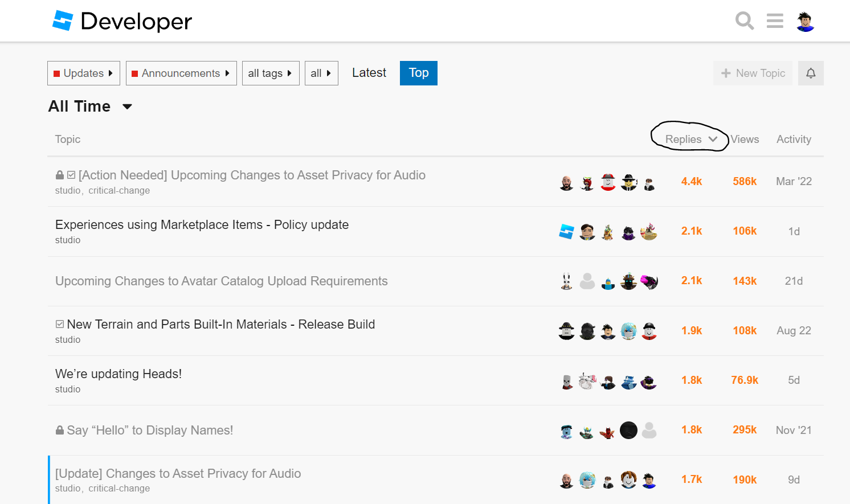Sort topics by Activity column
The height and width of the screenshot is (504, 850).
pyautogui.click(x=794, y=139)
